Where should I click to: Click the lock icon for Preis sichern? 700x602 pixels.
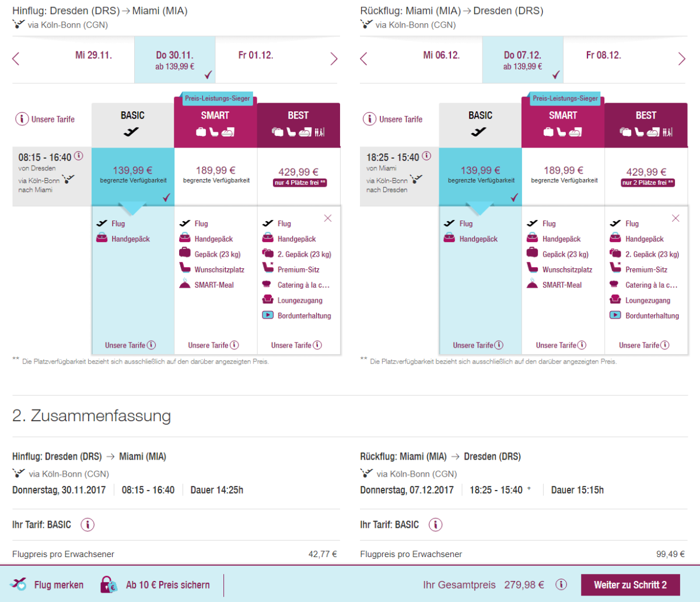[108, 584]
